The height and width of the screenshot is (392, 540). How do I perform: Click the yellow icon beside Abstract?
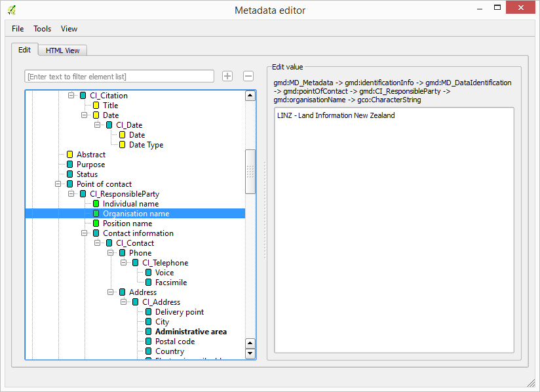[x=70, y=155]
